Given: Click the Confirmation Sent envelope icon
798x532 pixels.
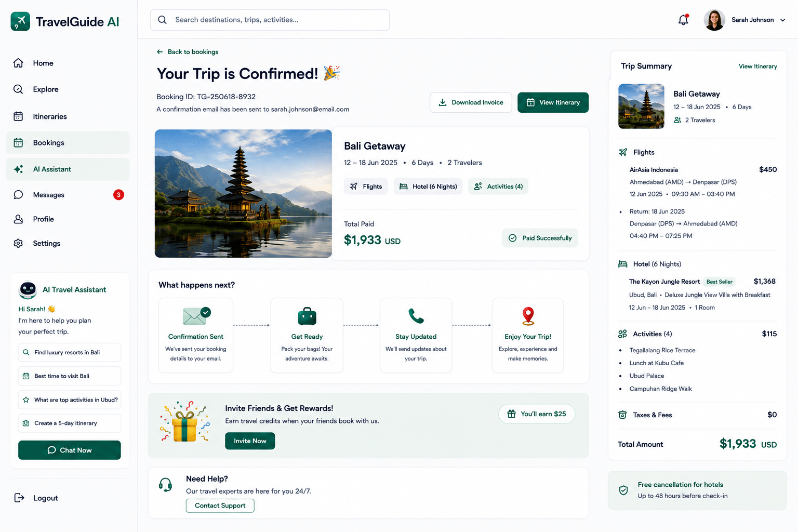Looking at the screenshot, I should [196, 315].
